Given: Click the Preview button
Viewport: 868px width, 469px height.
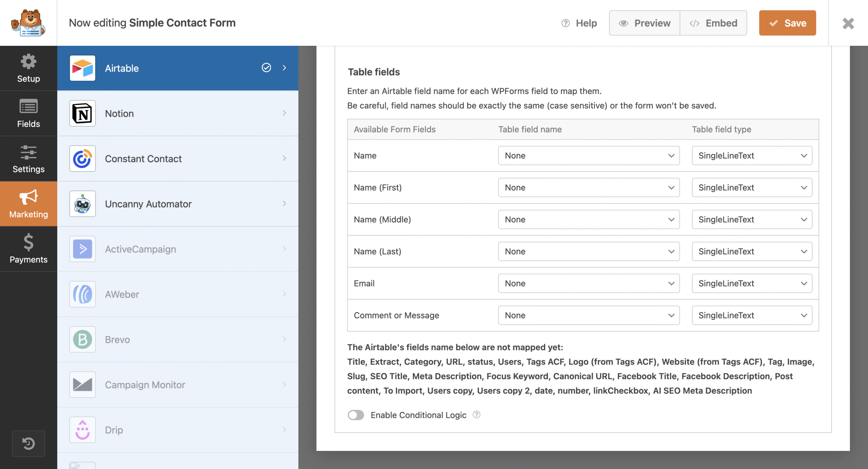Looking at the screenshot, I should [645, 23].
